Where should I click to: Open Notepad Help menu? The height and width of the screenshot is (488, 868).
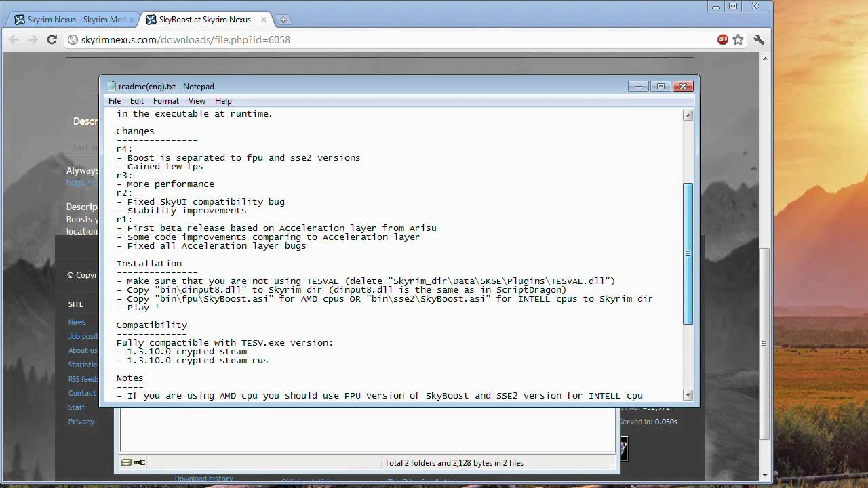223,101
